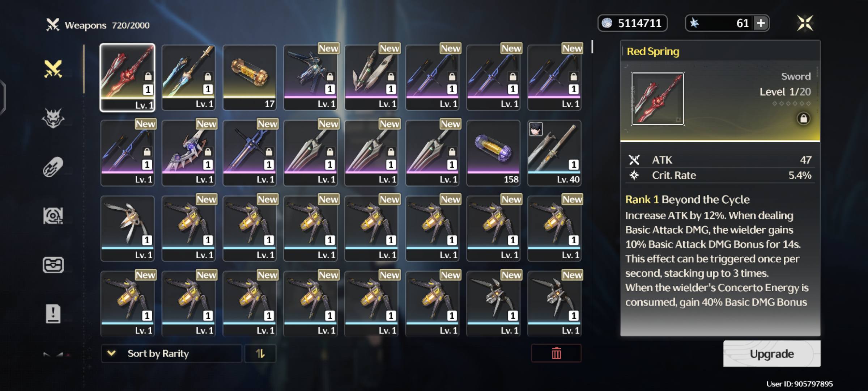Open the pill-shaped supplies sidebar icon
Screen dimensions: 868x391
[x=53, y=167]
